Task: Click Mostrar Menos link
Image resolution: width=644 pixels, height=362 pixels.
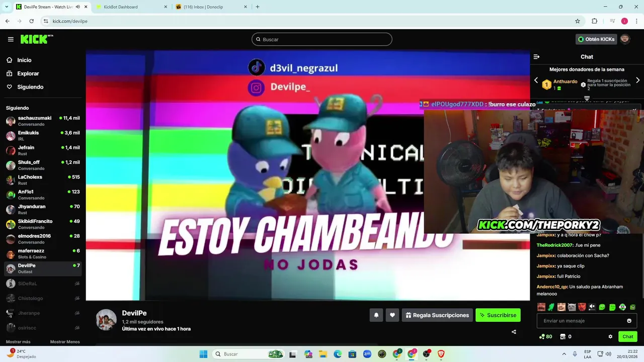Action: (x=65, y=342)
